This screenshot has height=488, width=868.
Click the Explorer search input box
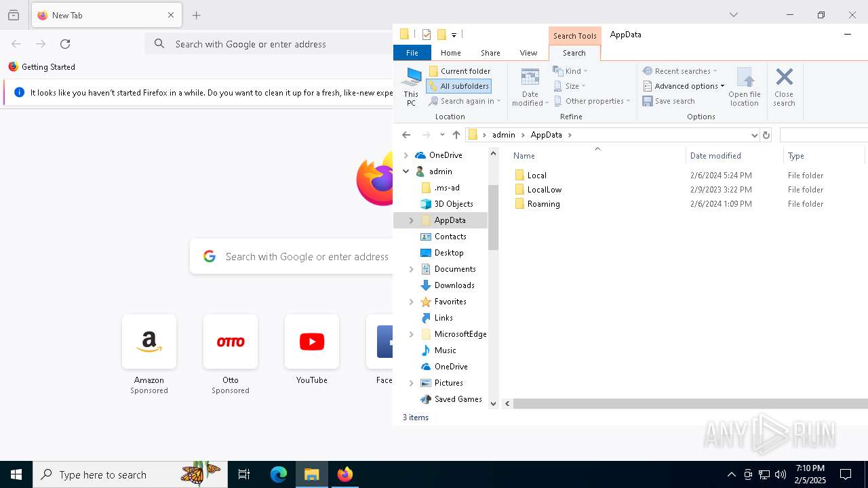click(823, 135)
